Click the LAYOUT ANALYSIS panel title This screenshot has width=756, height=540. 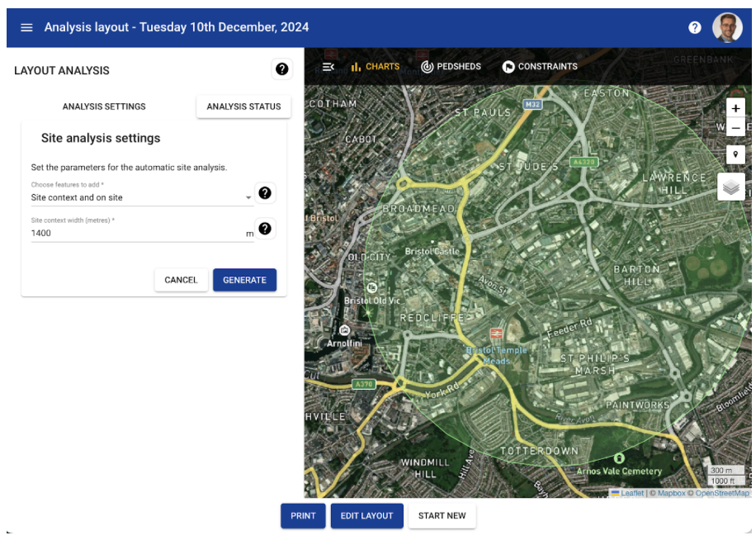[x=62, y=71]
